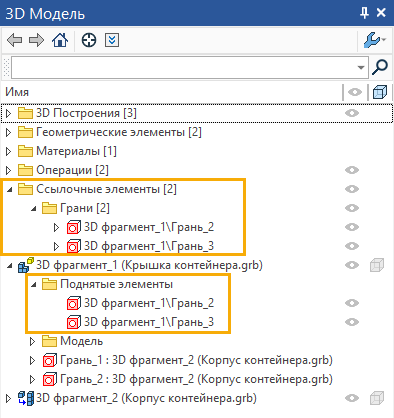Click the toolbar drag grip handle
The width and height of the screenshot is (394, 418).
coord(6,67)
